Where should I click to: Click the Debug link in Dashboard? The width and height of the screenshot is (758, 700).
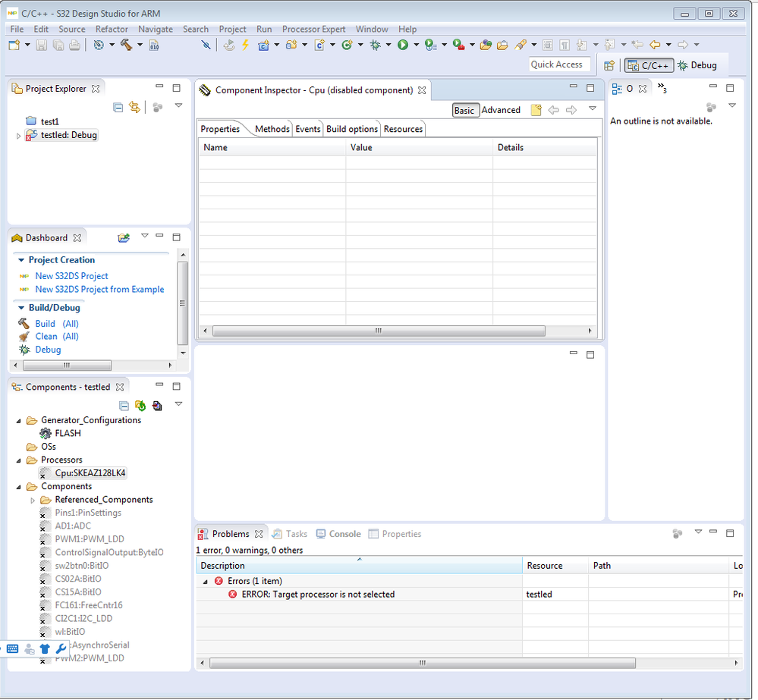coord(48,350)
